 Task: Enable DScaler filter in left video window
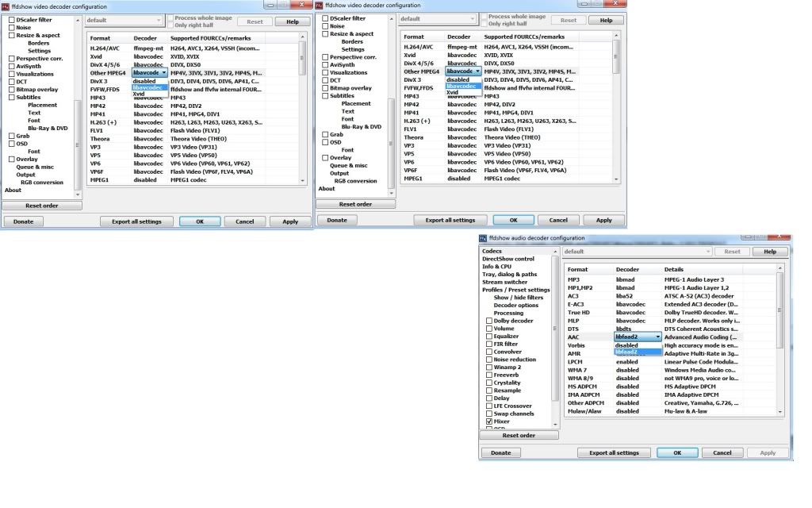11,20
